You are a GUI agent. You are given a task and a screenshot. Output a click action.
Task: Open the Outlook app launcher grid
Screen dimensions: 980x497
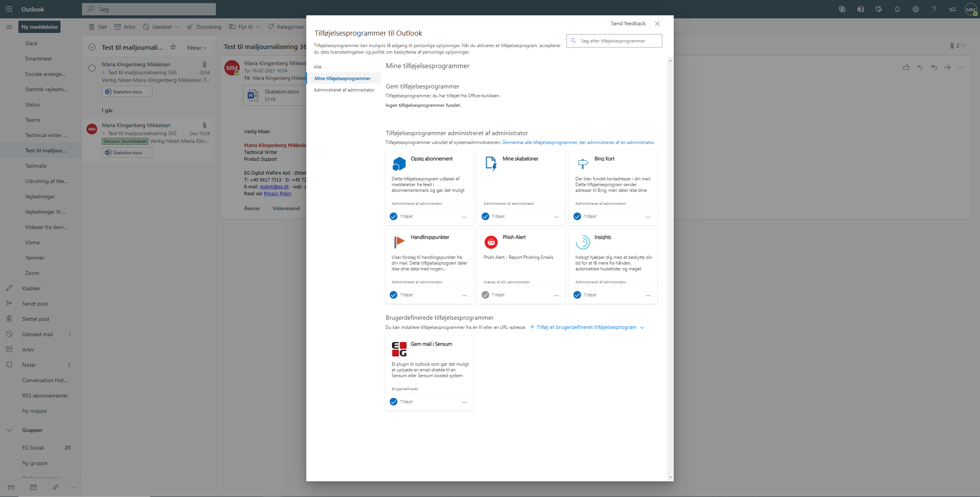(x=9, y=9)
